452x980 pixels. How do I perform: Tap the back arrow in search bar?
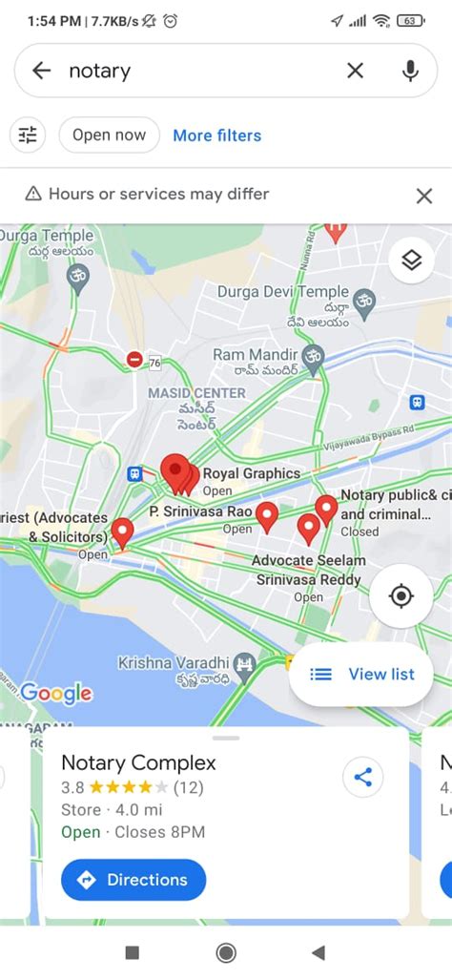[x=41, y=71]
